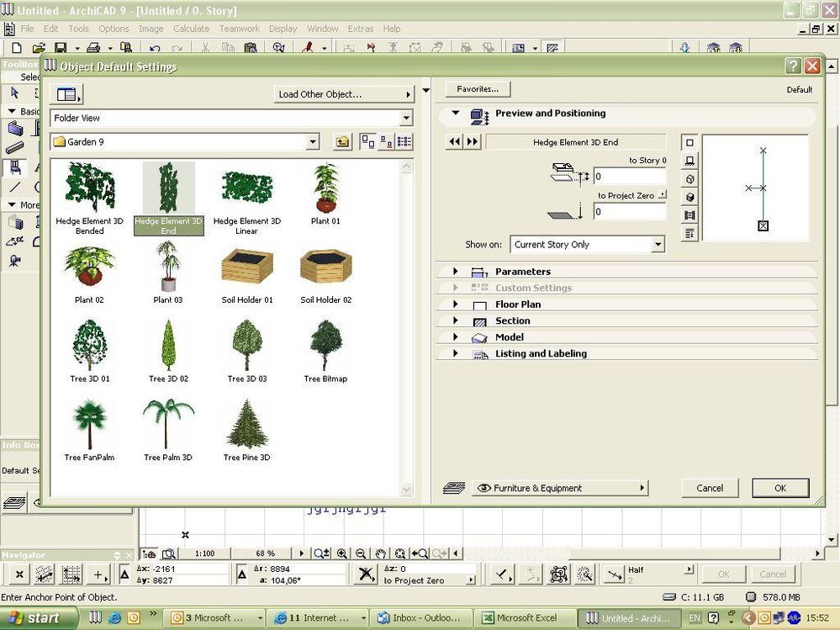Collapse the Preview and Positioning panel
Viewport: 840px width, 630px height.
pos(456,113)
